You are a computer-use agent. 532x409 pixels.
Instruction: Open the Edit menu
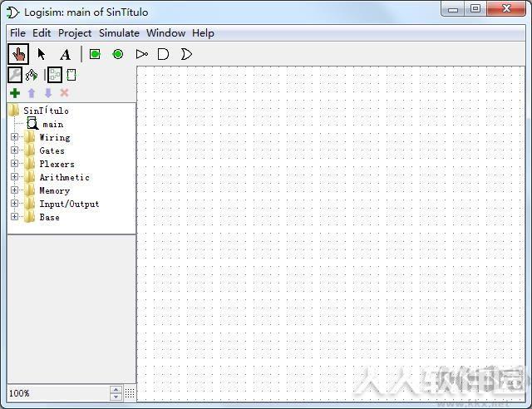click(x=42, y=33)
